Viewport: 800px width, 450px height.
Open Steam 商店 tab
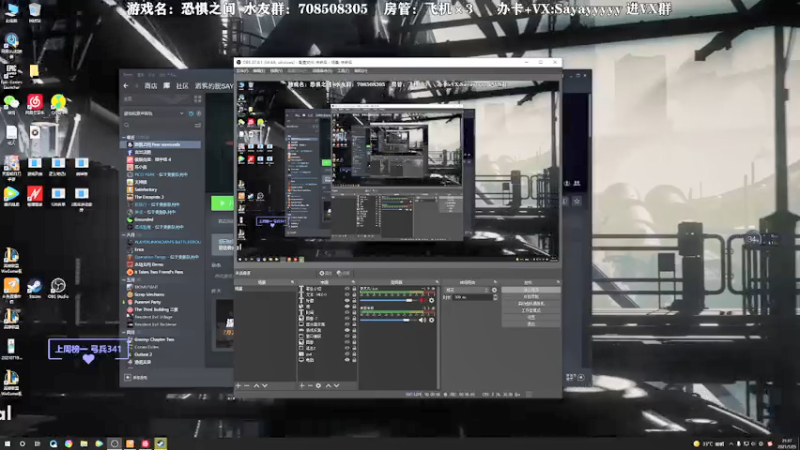[x=151, y=86]
